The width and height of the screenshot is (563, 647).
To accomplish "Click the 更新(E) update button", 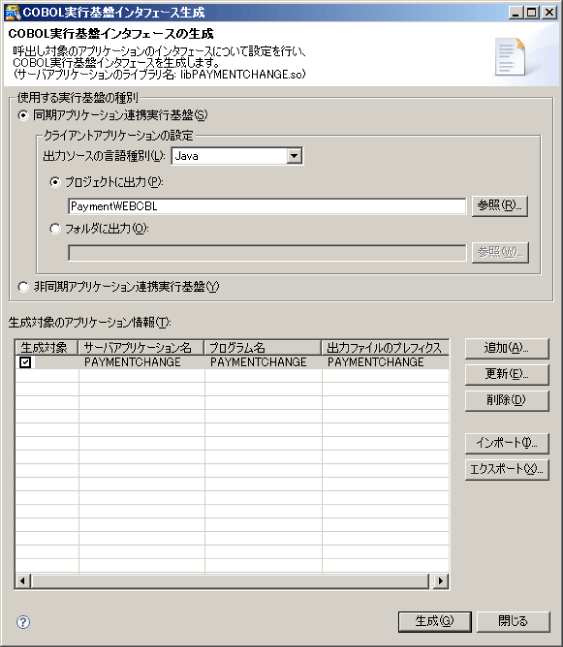I will pos(507,375).
